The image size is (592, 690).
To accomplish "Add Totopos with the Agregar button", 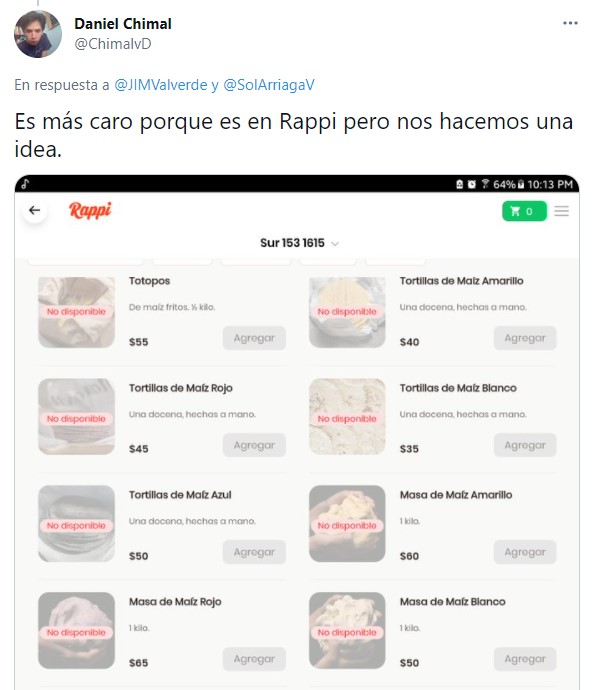I will point(254,338).
